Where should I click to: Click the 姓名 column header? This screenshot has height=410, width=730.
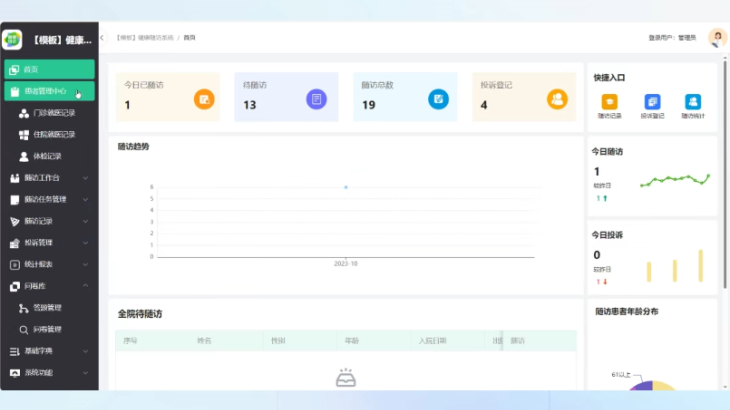coord(204,341)
